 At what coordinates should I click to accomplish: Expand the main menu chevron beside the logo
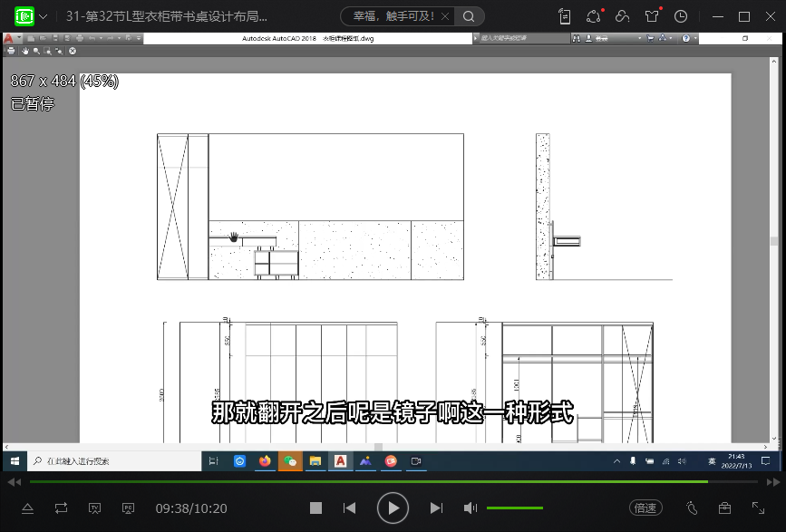click(44, 16)
